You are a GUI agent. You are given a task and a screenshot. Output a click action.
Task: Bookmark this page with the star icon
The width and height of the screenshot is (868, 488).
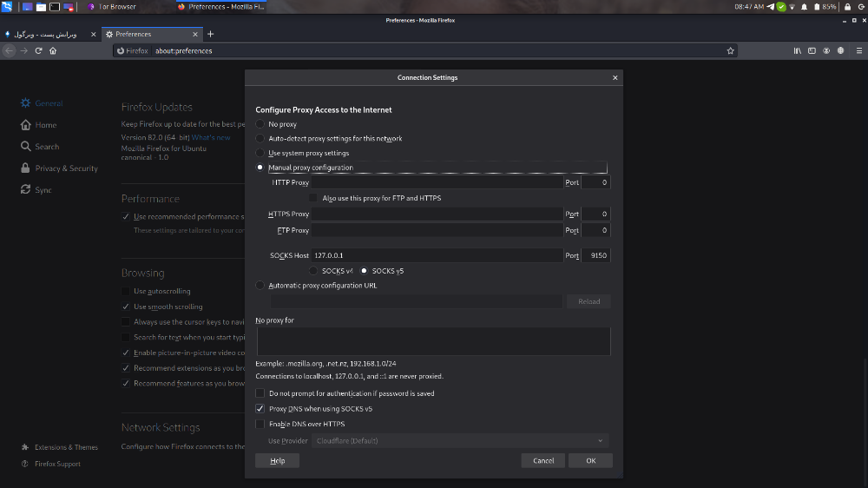point(730,50)
